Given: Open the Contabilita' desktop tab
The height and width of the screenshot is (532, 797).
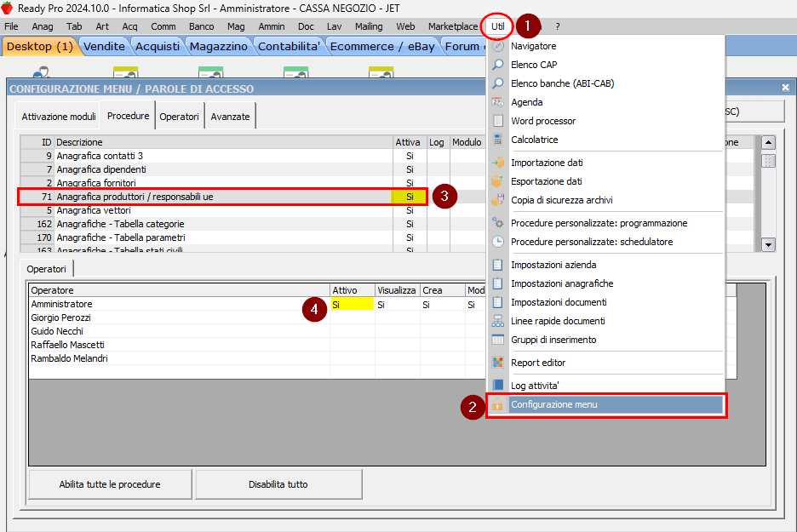Looking at the screenshot, I should (x=289, y=46).
